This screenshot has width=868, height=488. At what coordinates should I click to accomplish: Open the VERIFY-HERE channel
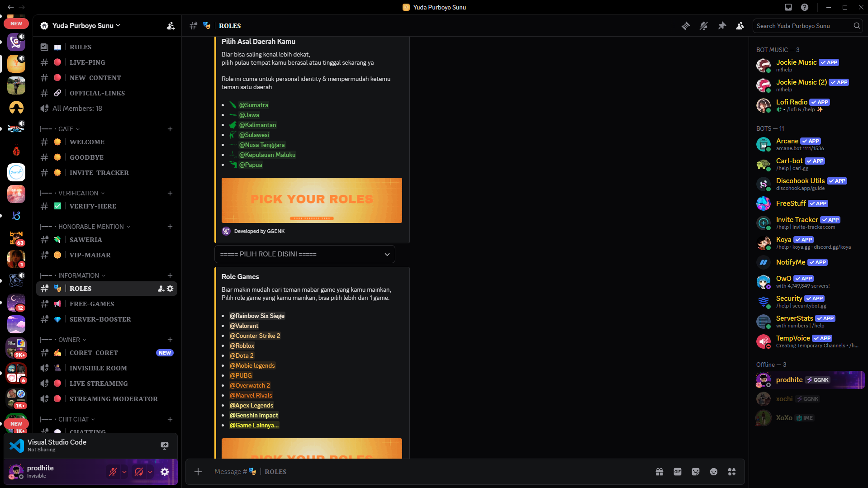(x=107, y=206)
